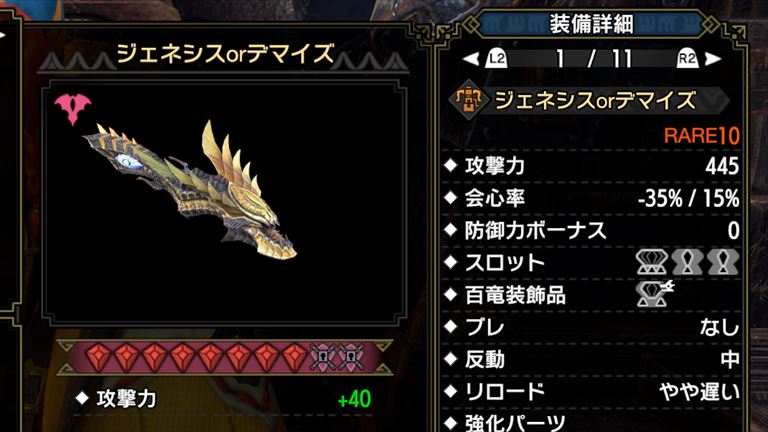Select the second decoration slot icon
The image size is (768, 432).
687,262
